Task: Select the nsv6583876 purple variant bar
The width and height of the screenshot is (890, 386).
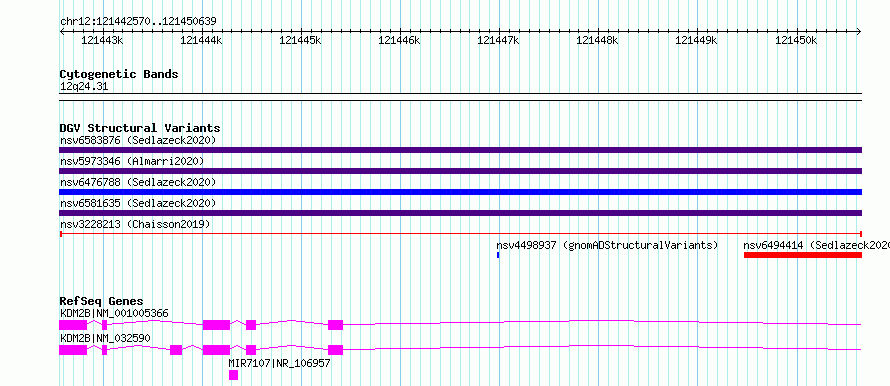Action: (x=460, y=150)
